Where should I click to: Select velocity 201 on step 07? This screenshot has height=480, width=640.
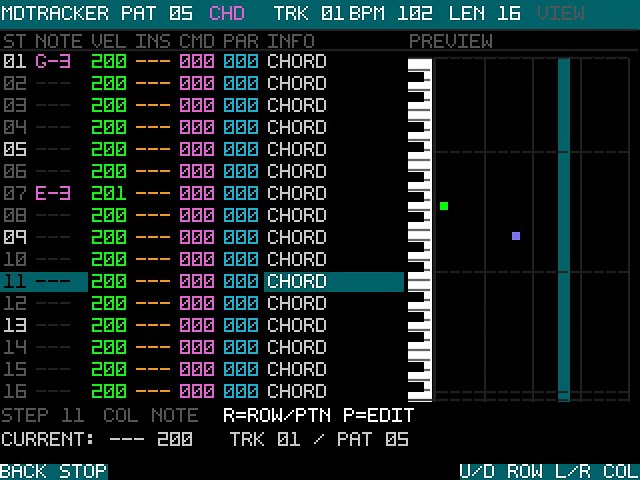(109, 193)
